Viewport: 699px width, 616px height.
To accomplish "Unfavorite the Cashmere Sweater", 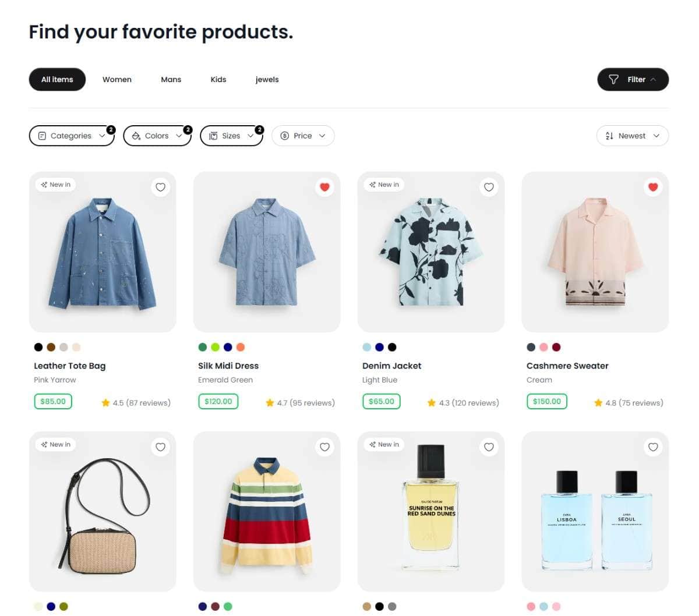I will 653,187.
